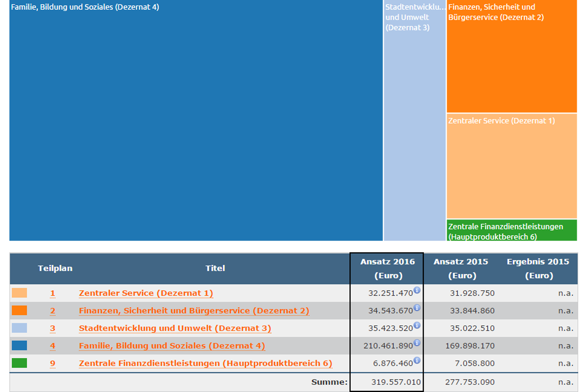Click info icon next to 6.876.460
Viewport: 588px width, 392px height.
pos(417,360)
